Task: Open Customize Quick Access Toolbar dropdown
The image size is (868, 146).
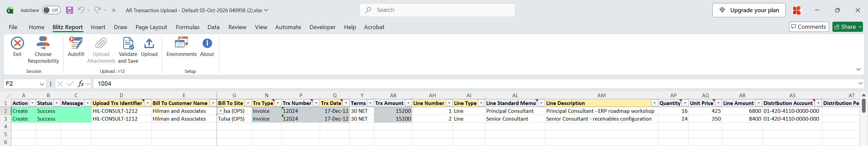Action: point(114,11)
